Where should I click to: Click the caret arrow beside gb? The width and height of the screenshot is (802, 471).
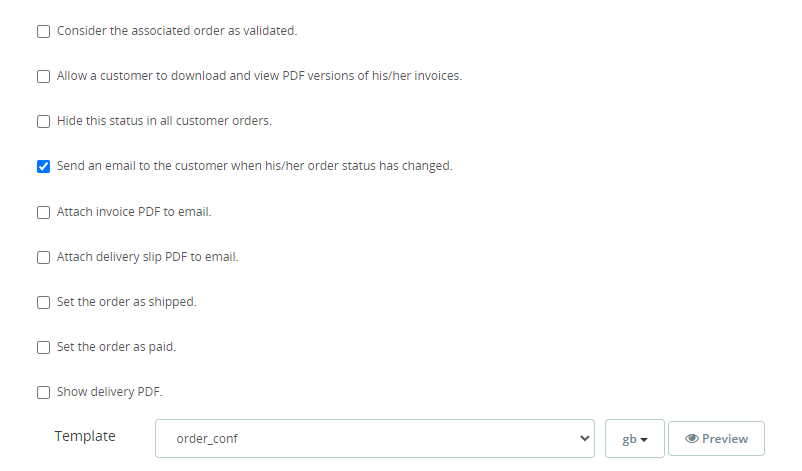[646, 440]
